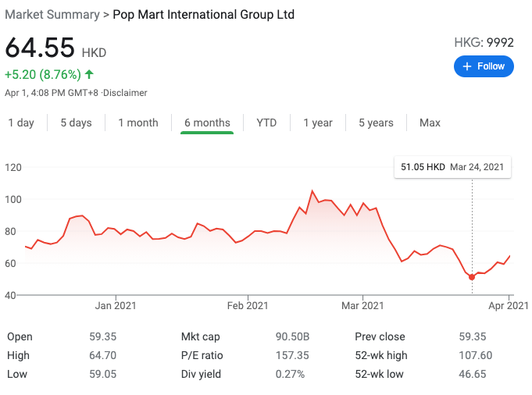The height and width of the screenshot is (395, 532).
Task: Click the P/E ratio label
Action: (202, 355)
